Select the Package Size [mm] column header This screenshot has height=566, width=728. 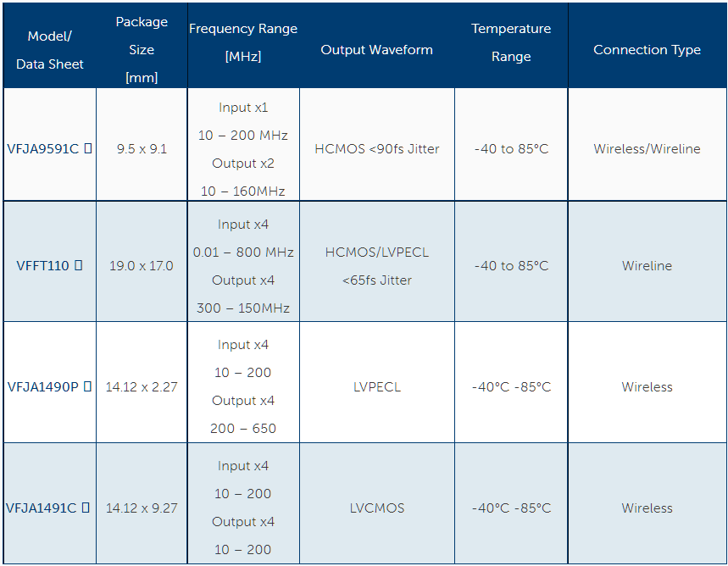142,49
